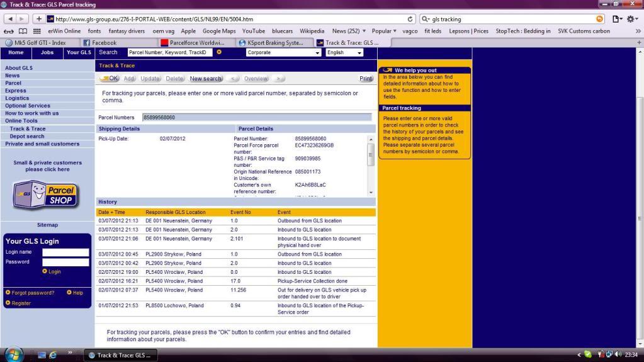Expand quick launch overflow chevron
This screenshot has height=362, width=644.
(x=70, y=353)
